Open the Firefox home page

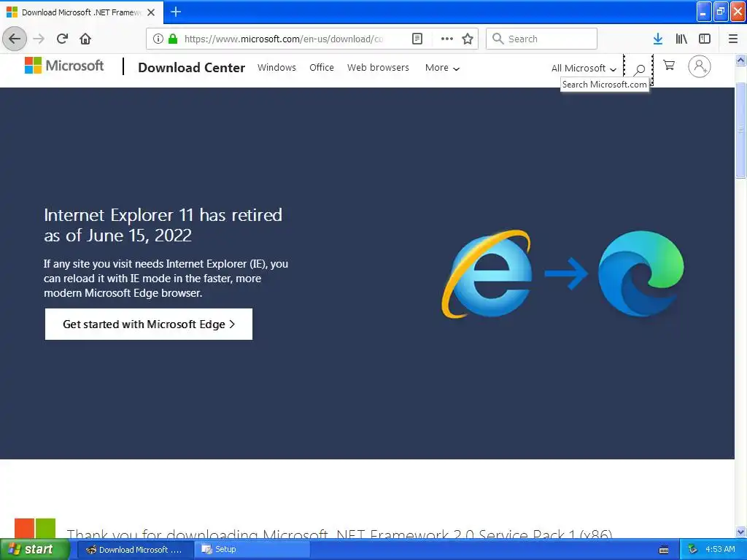[x=85, y=39]
